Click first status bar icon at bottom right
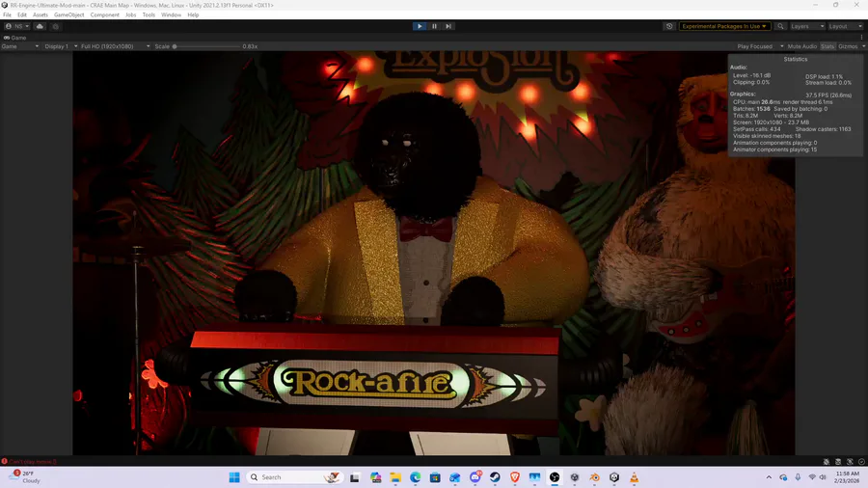 [x=826, y=461]
